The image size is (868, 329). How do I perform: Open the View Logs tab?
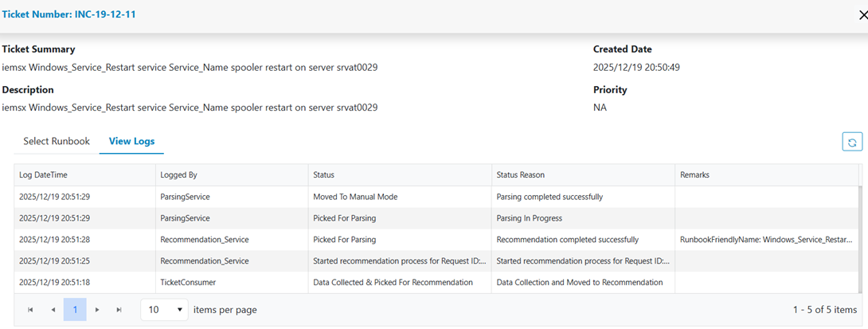click(x=131, y=141)
